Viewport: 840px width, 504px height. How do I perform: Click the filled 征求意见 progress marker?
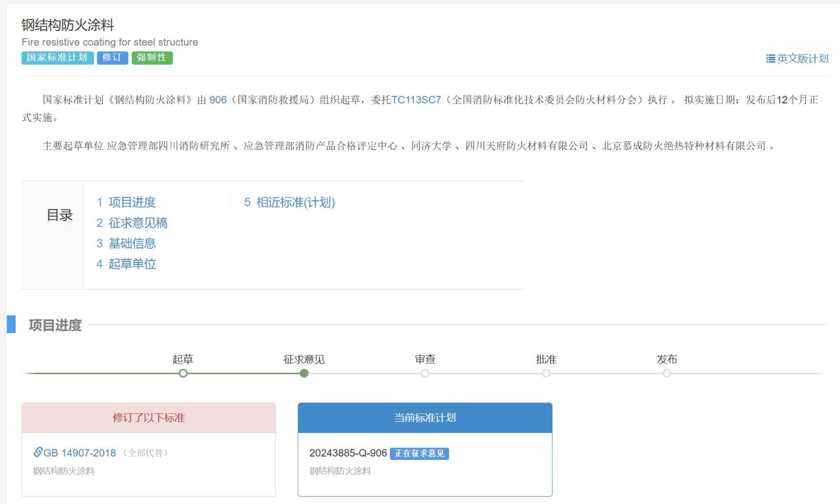[x=304, y=373]
